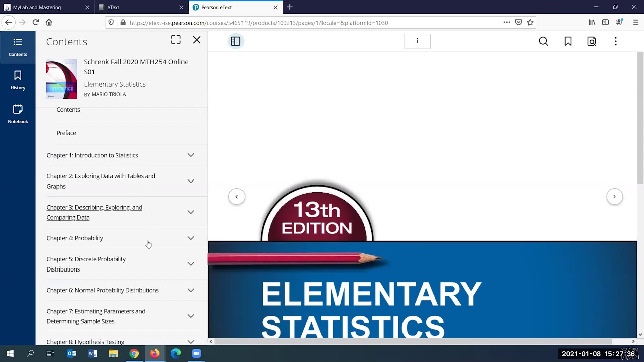Bookmark this page with the star
Viewport: 644px width, 362px height.
click(x=530, y=22)
